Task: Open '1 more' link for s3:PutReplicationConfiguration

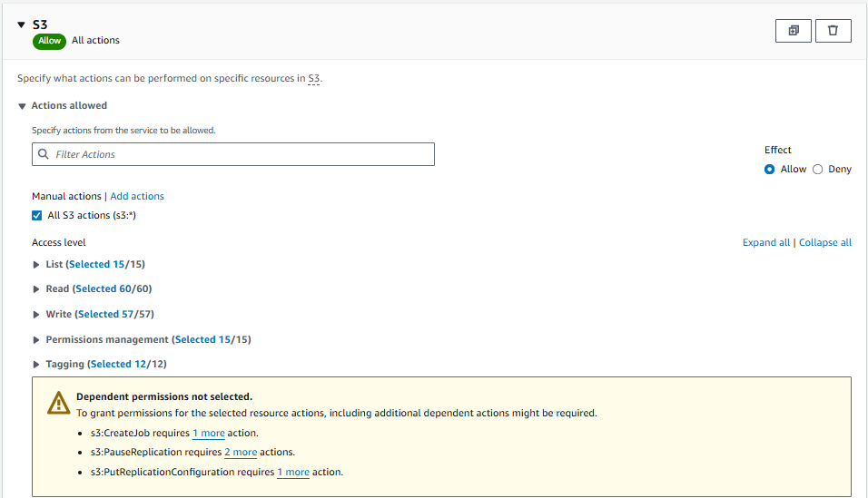Action: tap(293, 472)
